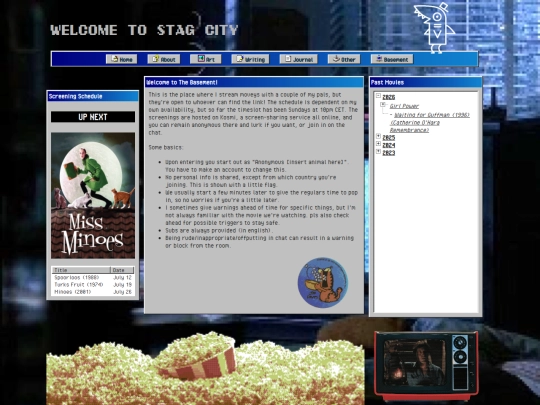The height and width of the screenshot is (405, 540).
Task: Select the Spoorloos (1988) row title
Action: (x=76, y=277)
